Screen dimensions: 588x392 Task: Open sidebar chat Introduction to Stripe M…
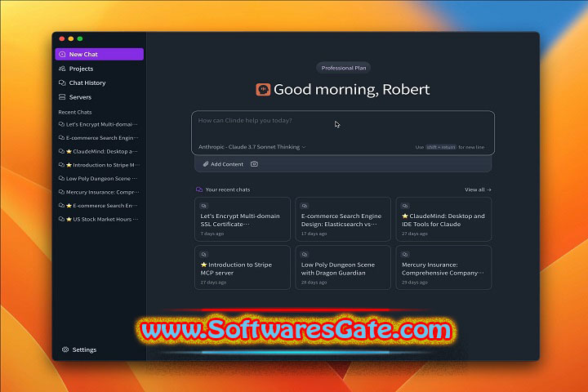(x=99, y=165)
